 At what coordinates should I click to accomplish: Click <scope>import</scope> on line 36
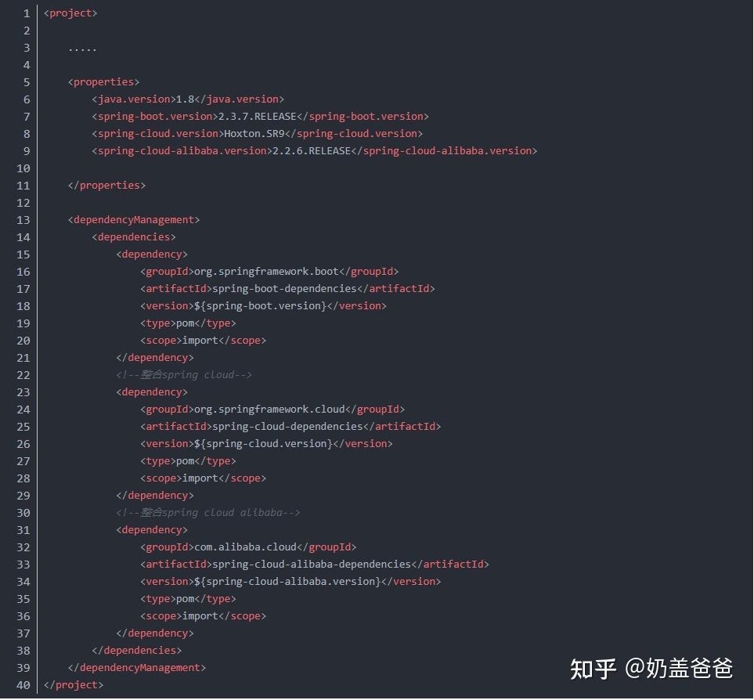tap(203, 617)
